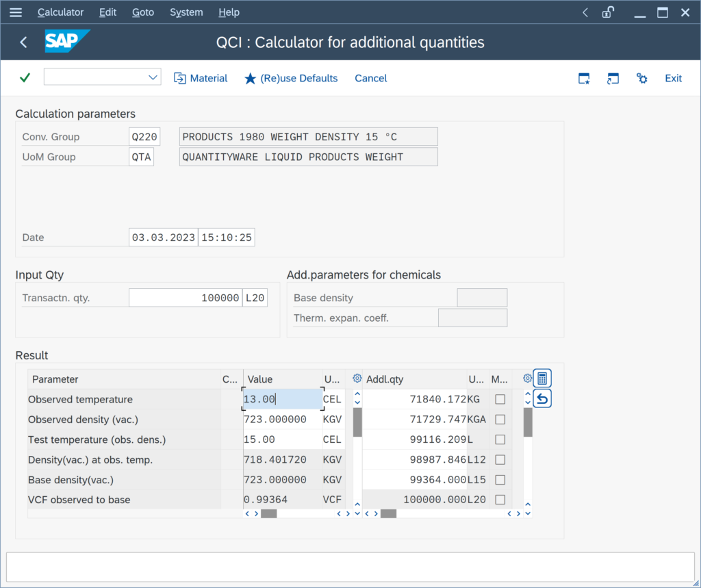
Task: Open settings gear of the Parameter table
Action: click(357, 379)
